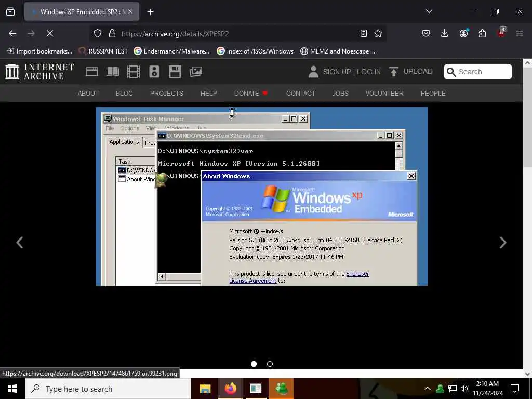Open the Firefox hamburger menu
Viewport: 532px width, 399px height.
(520, 33)
